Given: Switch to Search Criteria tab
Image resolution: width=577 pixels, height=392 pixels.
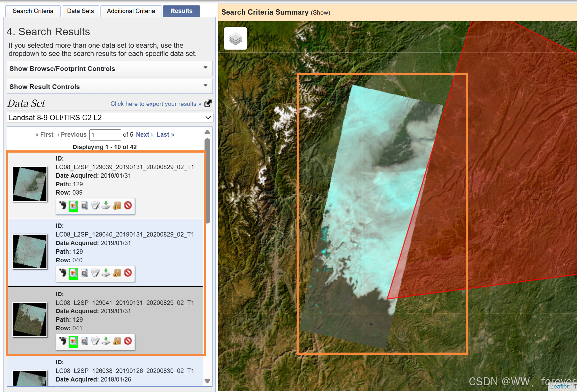Looking at the screenshot, I should click(x=33, y=11).
